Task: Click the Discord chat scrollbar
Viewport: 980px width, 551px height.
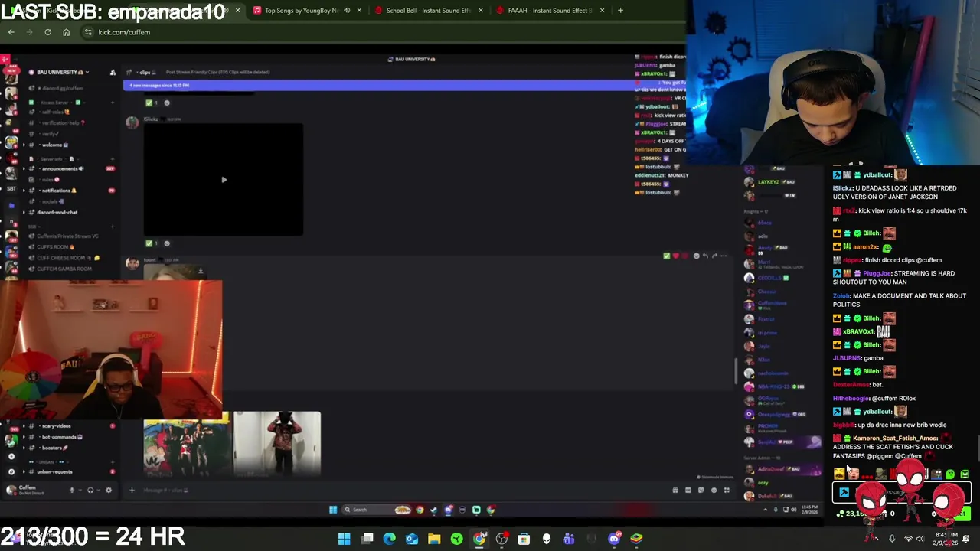Action: coord(737,371)
